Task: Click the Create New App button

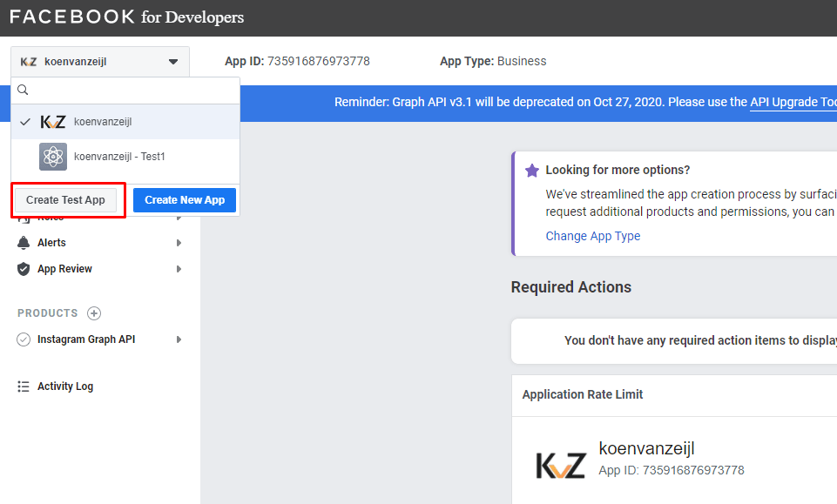Action: [x=184, y=200]
